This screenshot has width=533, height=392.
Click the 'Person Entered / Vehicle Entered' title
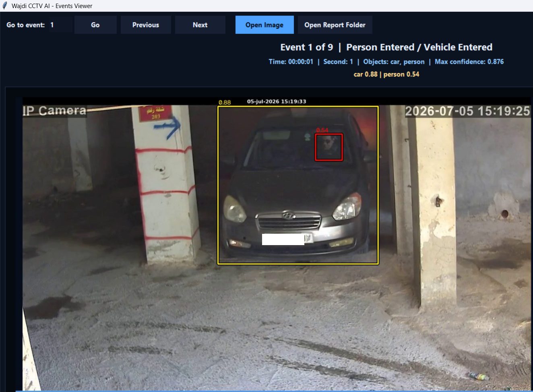[419, 47]
